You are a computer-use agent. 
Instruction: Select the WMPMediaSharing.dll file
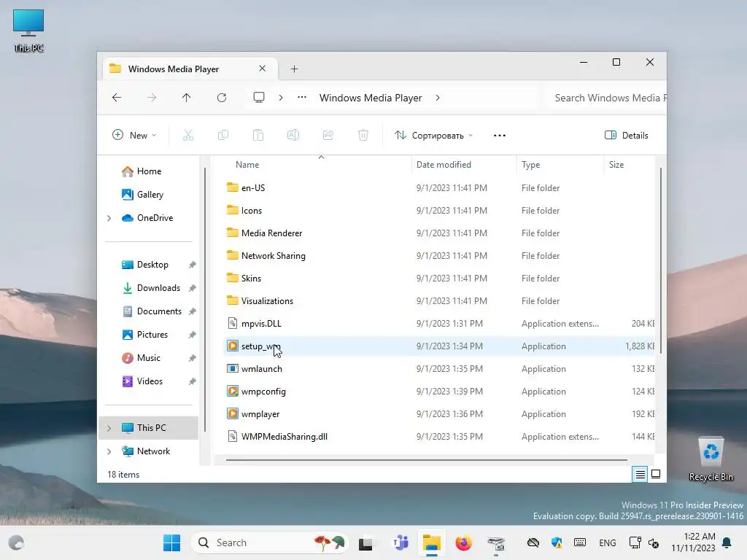[284, 437]
